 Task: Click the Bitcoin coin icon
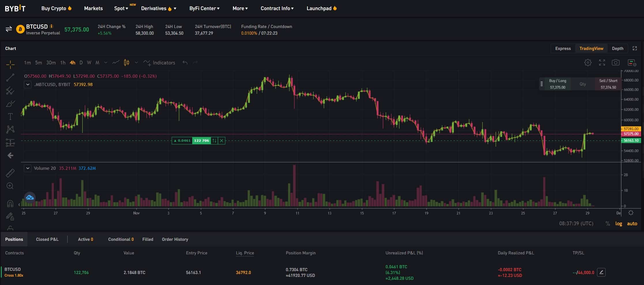pyautogui.click(x=20, y=29)
